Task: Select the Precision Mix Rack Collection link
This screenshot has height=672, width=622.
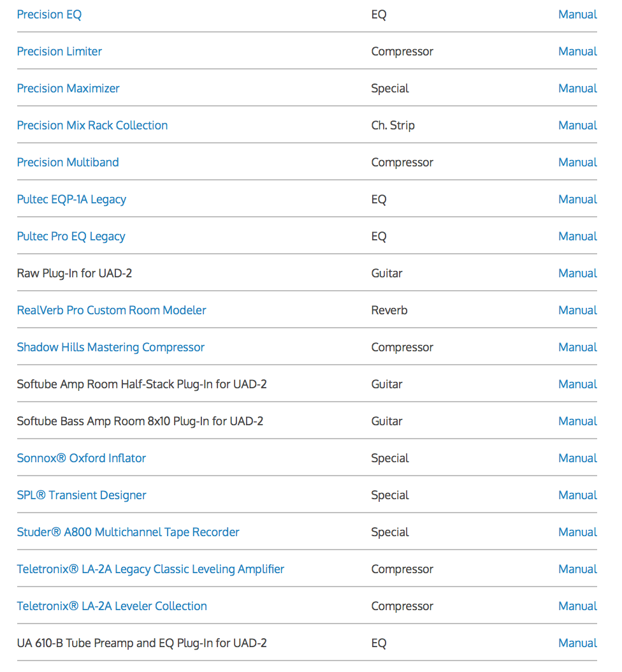Action: [x=92, y=126]
